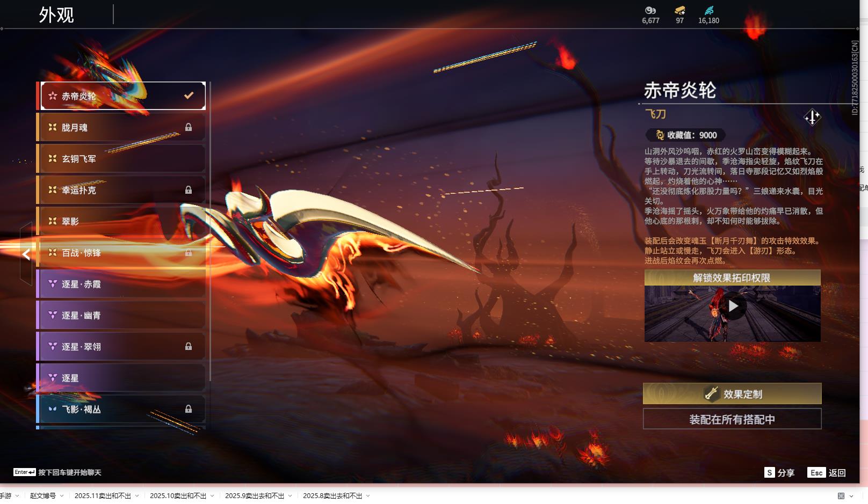This screenshot has height=504, width=868.
Task: Open the 2025.11卖出和不出 sheet tab dropdown
Action: [137, 496]
